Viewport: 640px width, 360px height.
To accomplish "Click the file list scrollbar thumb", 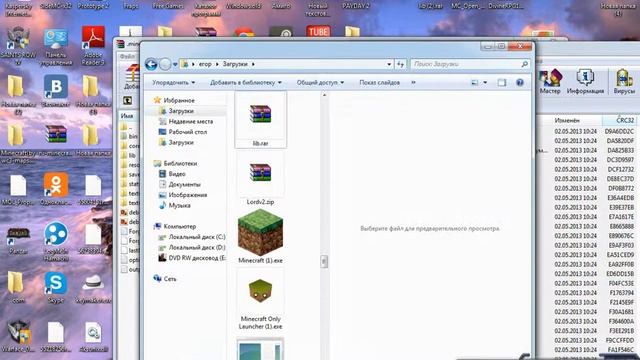I will 324,261.
